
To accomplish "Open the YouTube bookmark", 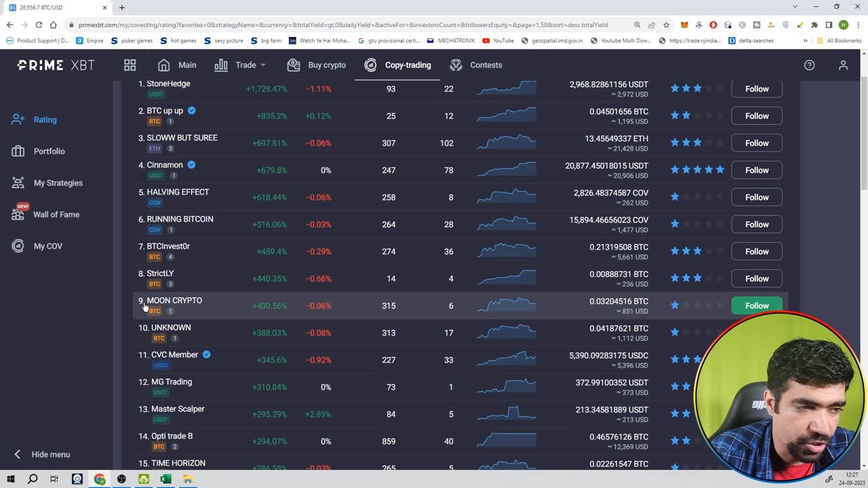I will click(498, 41).
